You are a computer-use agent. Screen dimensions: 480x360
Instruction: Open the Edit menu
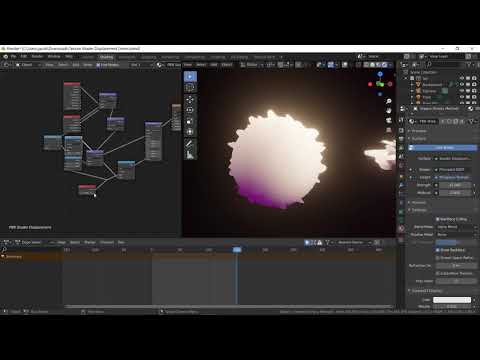pos(24,57)
